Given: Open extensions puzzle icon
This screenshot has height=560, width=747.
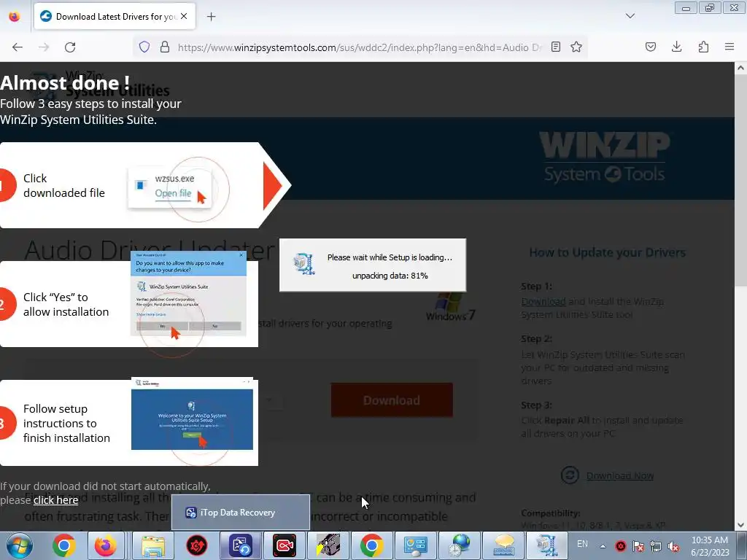Looking at the screenshot, I should [703, 47].
